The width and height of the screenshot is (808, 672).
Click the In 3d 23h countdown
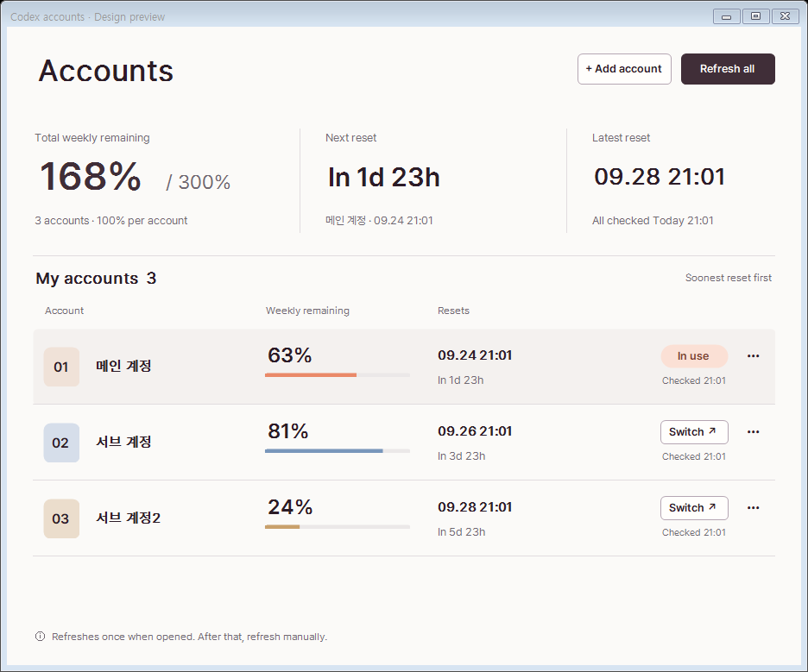pos(461,455)
